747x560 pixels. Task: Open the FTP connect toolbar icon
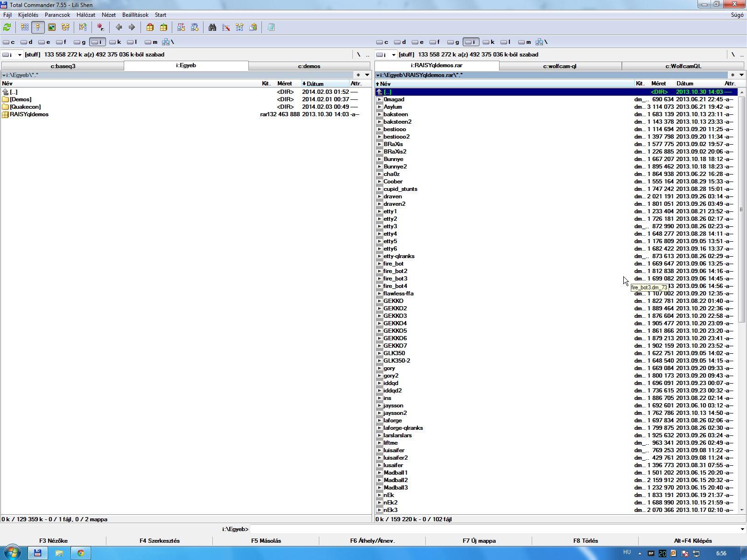click(181, 28)
